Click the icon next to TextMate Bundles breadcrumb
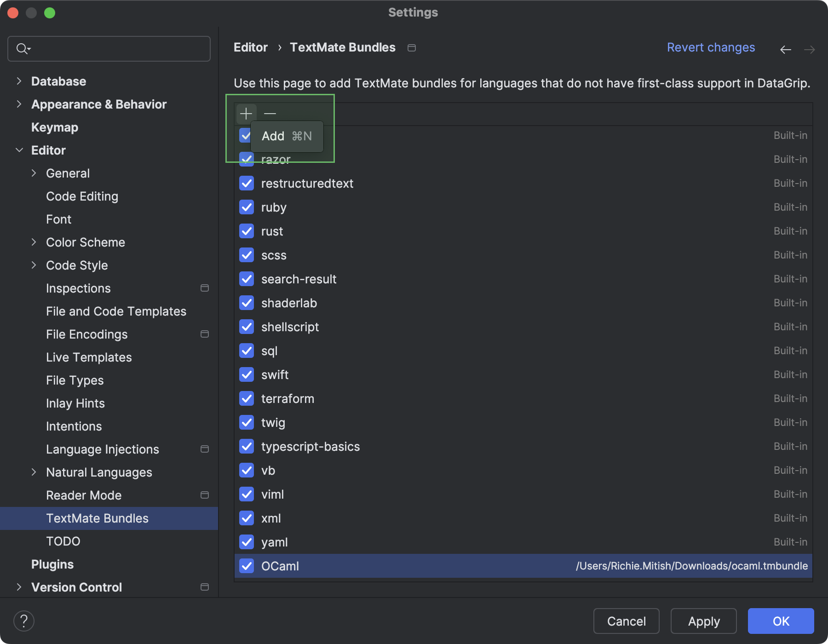Image resolution: width=828 pixels, height=644 pixels. pyautogui.click(x=412, y=47)
